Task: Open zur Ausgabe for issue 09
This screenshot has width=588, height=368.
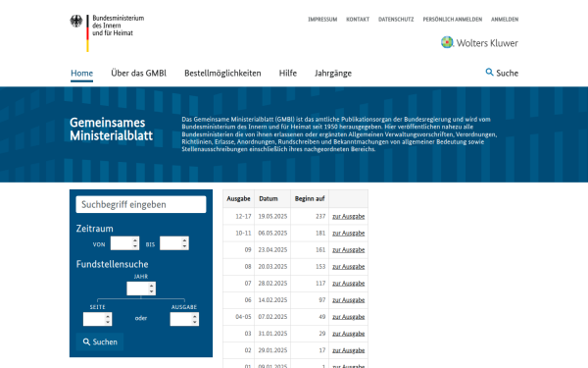Action: (348, 249)
